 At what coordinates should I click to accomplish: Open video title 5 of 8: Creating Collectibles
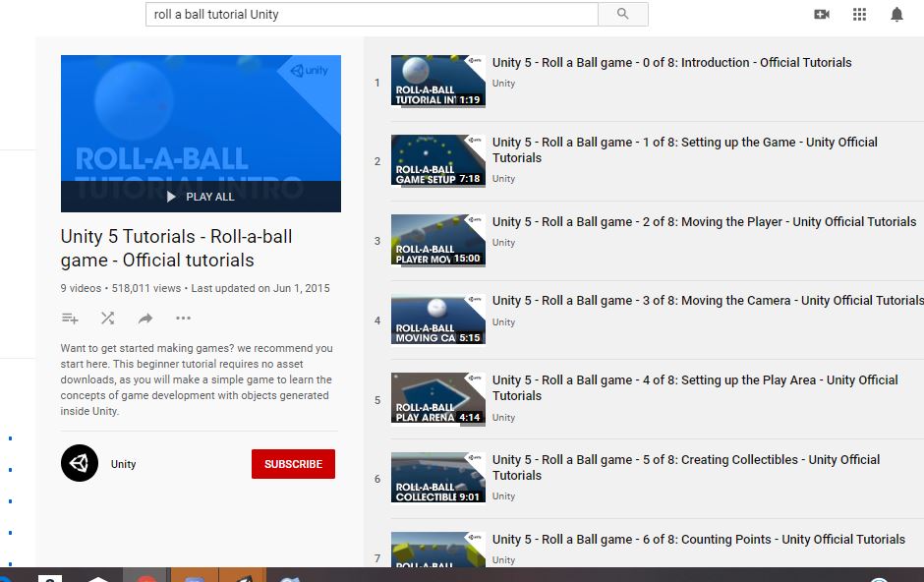point(686,467)
